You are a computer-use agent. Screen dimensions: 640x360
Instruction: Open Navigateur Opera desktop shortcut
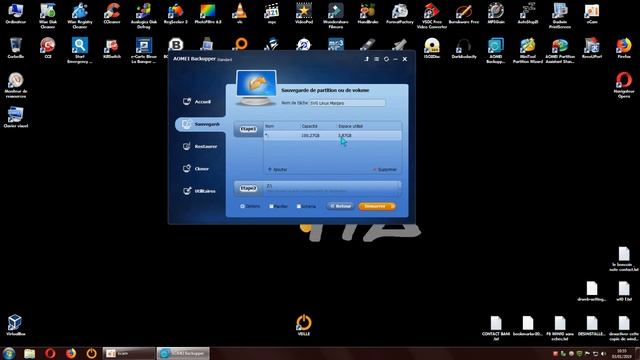624,84
